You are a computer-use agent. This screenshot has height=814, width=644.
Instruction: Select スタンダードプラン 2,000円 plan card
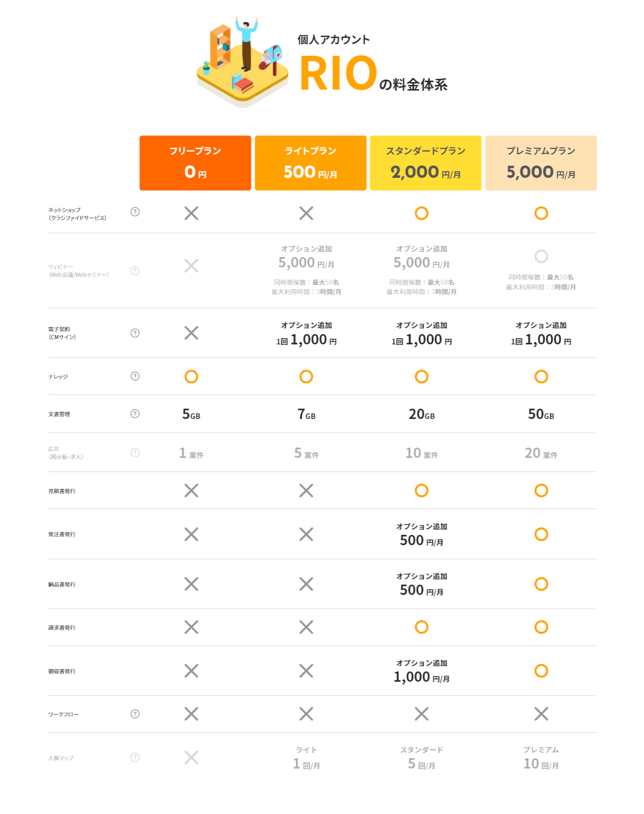tap(425, 163)
